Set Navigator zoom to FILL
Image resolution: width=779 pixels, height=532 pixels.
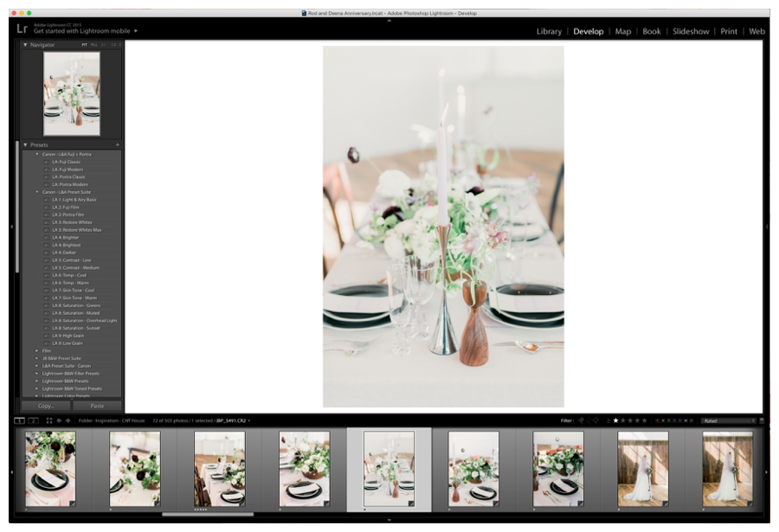pos(93,45)
